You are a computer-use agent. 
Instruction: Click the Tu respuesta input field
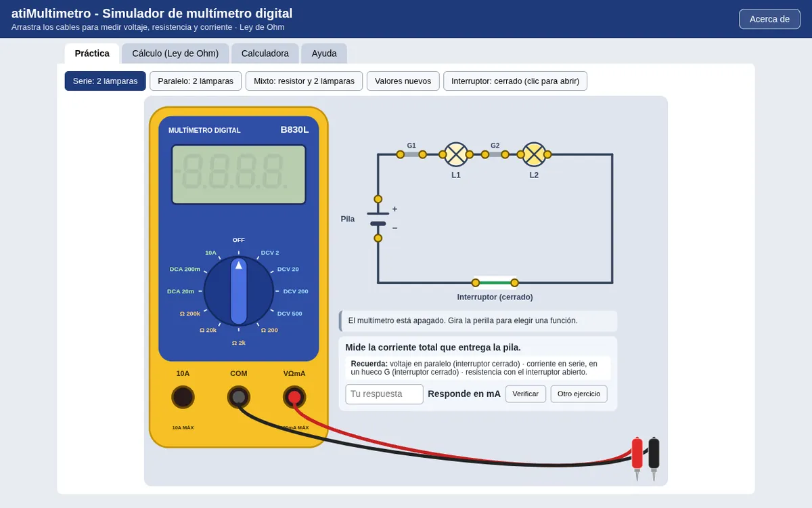coord(384,394)
